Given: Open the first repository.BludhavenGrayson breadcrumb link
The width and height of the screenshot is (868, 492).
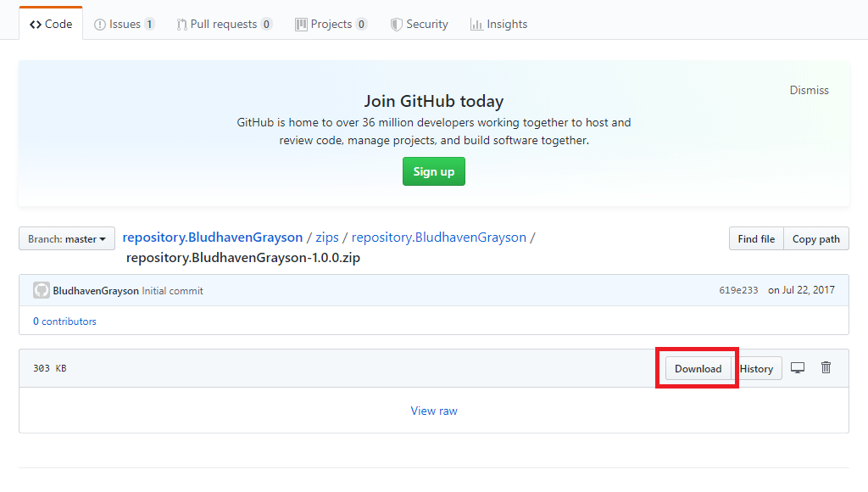Looking at the screenshot, I should [x=213, y=238].
